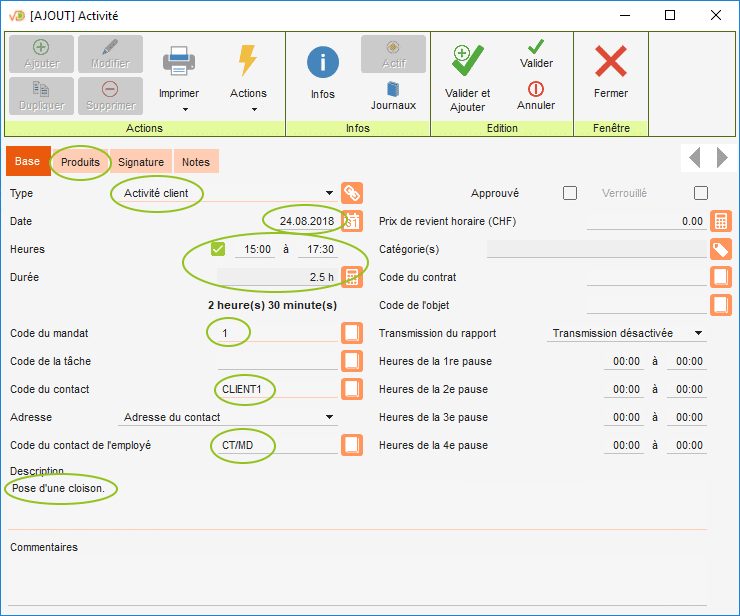The image size is (740, 616).
Task: Open the lookup icon for Code du mandat
Action: click(x=352, y=333)
